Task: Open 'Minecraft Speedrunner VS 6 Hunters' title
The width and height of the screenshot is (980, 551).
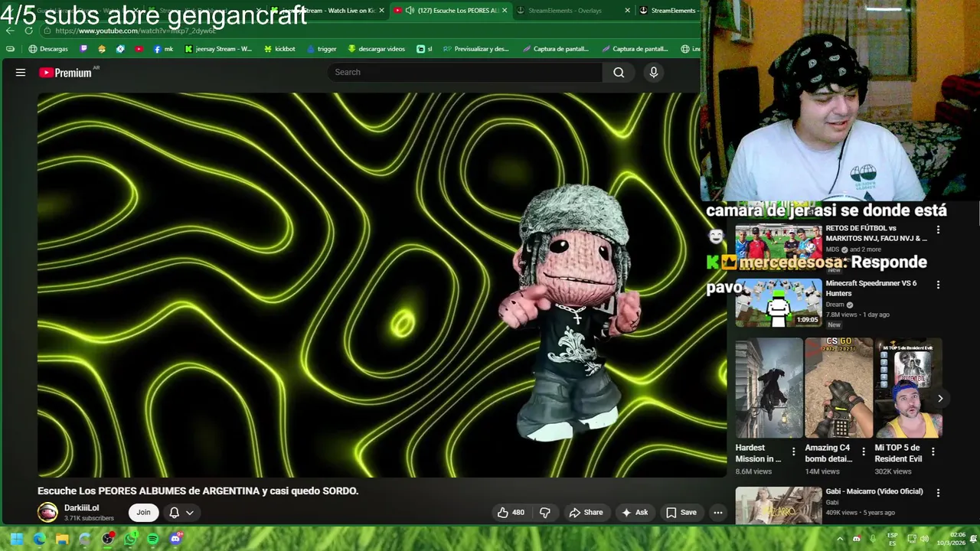Action: [871, 289]
